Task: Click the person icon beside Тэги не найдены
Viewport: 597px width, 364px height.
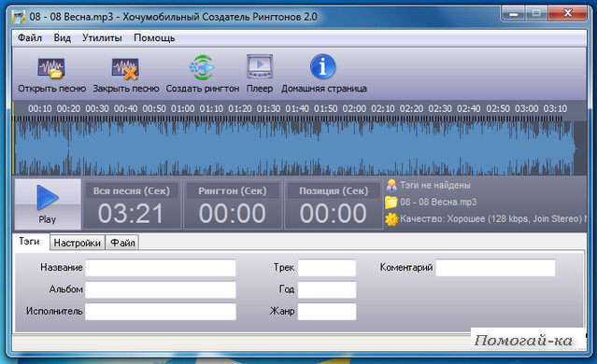Action: pyautogui.click(x=391, y=186)
